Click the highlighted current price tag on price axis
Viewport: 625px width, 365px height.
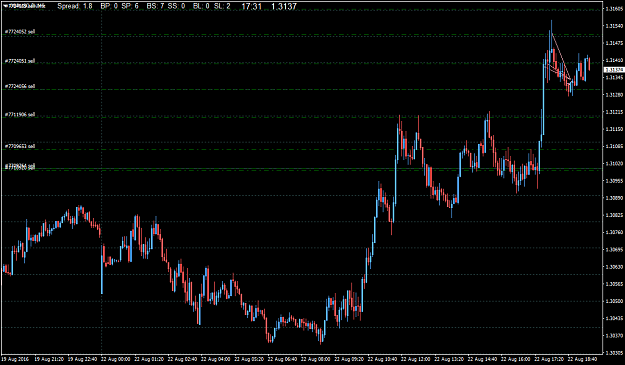click(615, 70)
